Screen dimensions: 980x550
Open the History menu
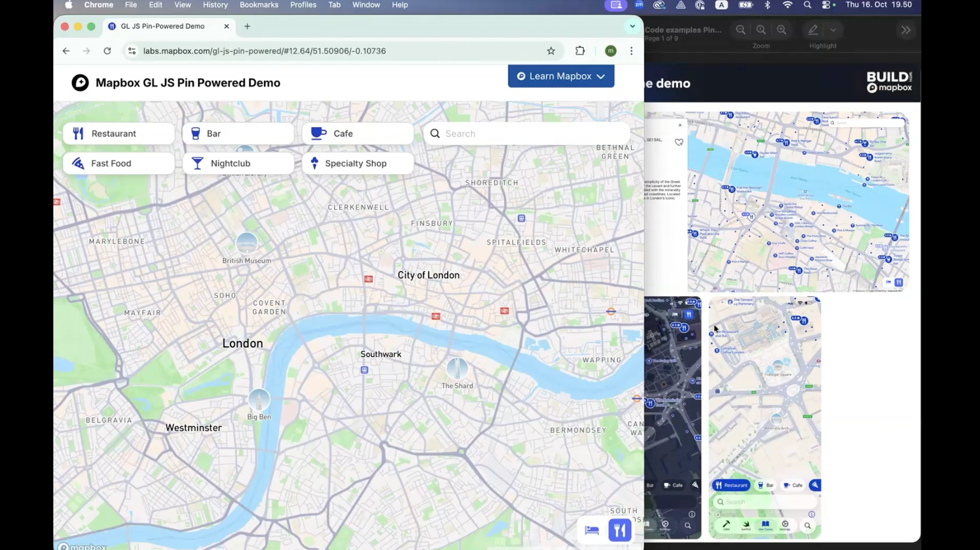point(215,5)
